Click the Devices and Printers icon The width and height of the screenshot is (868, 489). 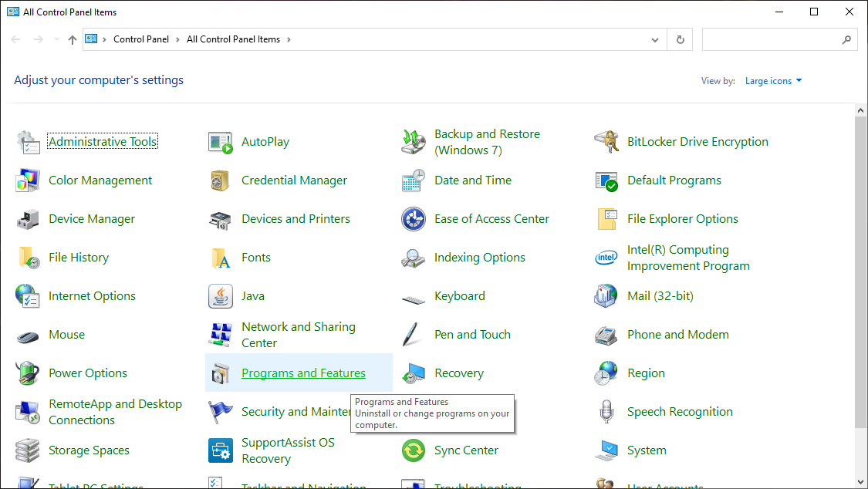click(221, 220)
